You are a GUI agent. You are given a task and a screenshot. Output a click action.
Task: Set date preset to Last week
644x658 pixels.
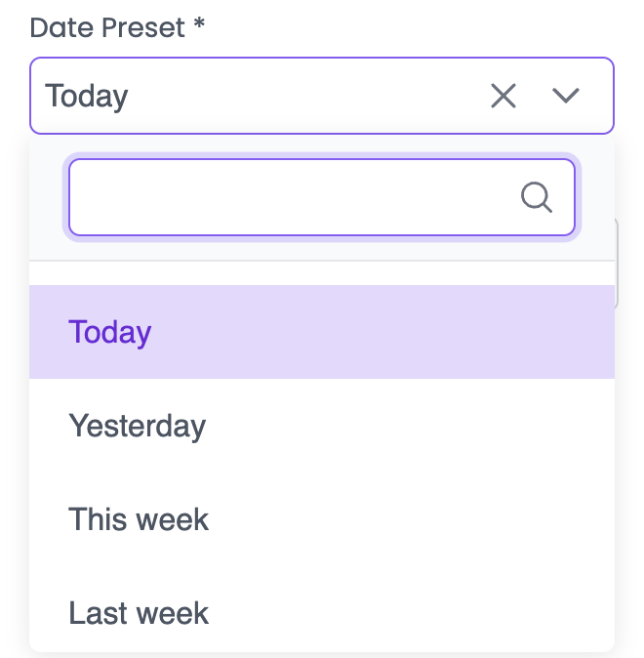[x=139, y=613]
